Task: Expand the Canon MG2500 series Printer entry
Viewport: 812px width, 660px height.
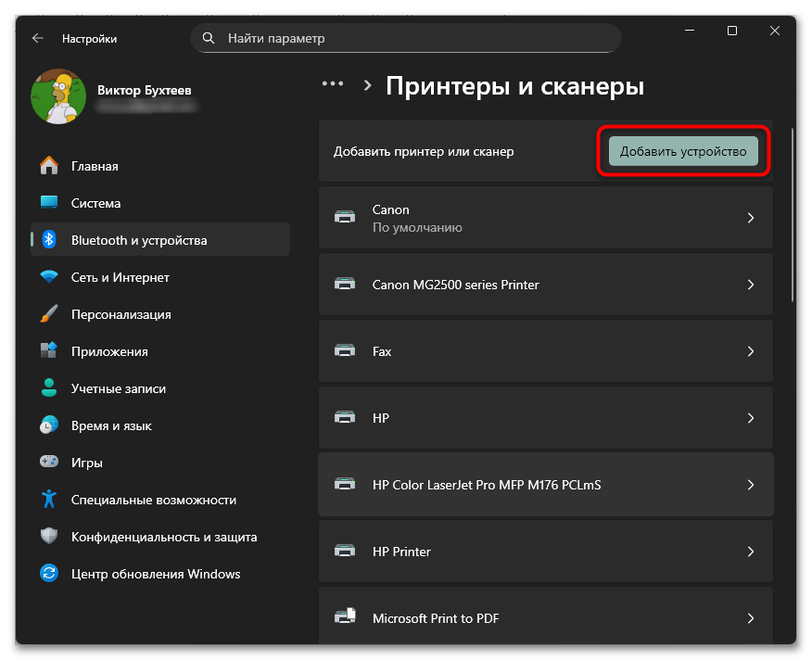Action: (751, 285)
